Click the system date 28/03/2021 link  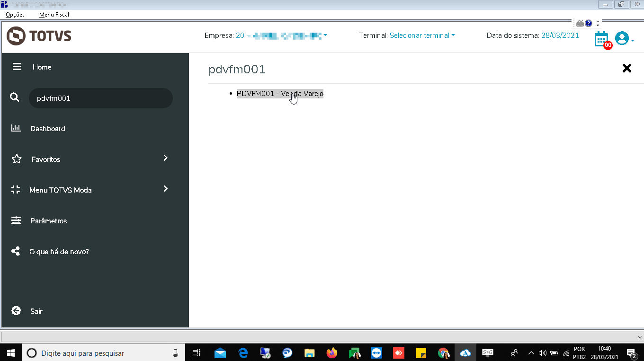pyautogui.click(x=560, y=35)
